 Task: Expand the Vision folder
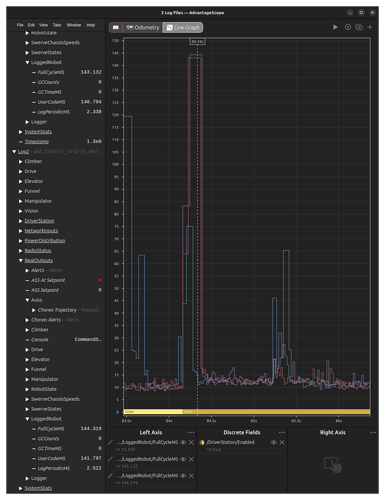coord(21,211)
